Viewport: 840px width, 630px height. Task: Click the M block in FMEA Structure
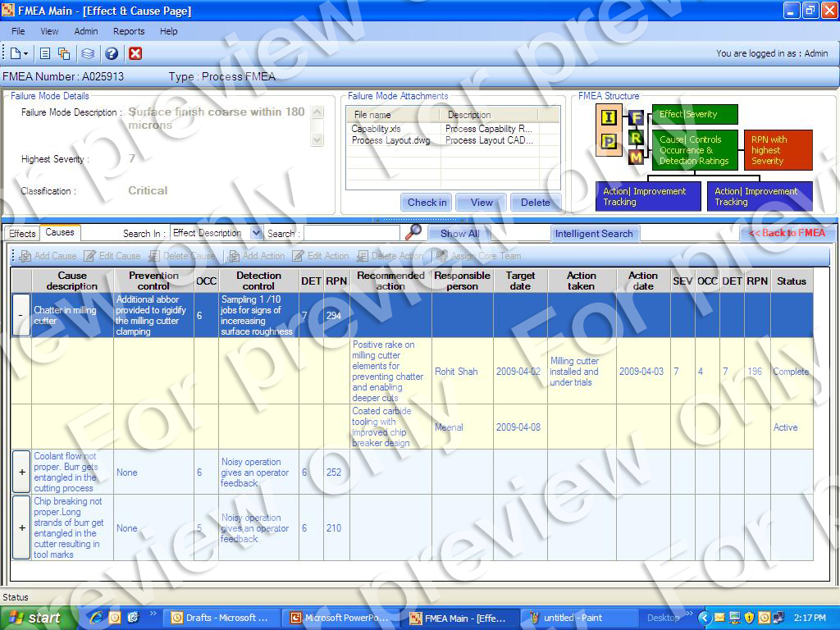(636, 157)
